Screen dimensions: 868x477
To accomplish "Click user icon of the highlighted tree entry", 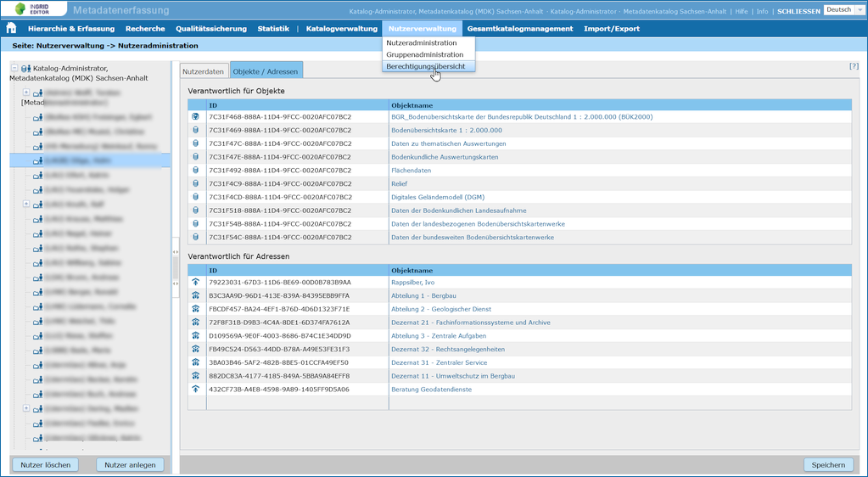I will point(37,161).
